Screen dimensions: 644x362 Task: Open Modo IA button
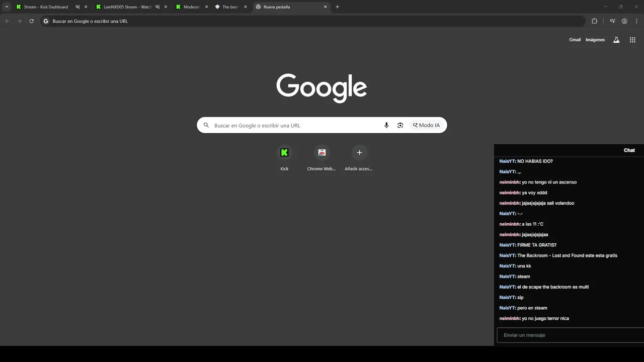pyautogui.click(x=426, y=125)
